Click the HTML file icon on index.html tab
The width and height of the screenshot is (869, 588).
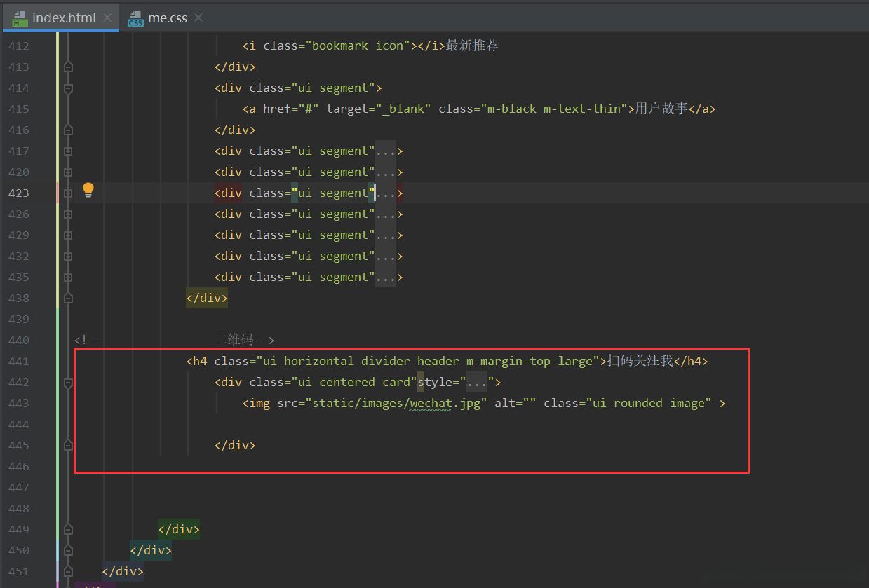coord(20,18)
